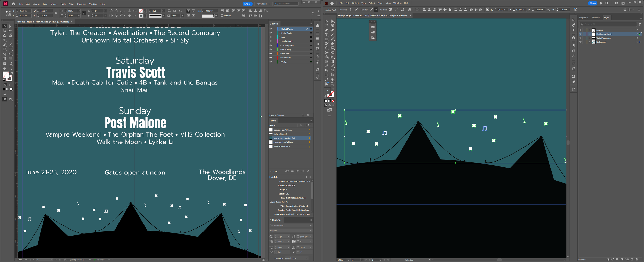
Task: Click the InDesign stroke color swatch in control bar
Action: tap(141, 16)
